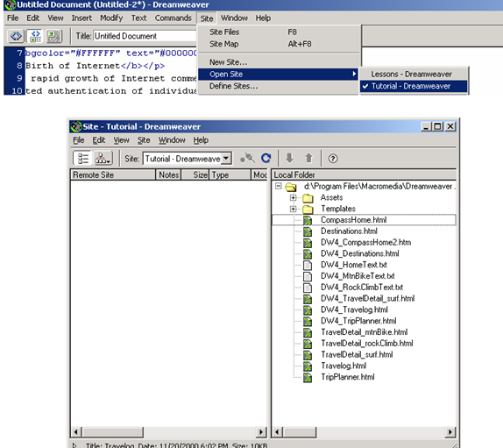Select DW4_Destinations.html file
Viewport: 503px width, 448px height.
[x=360, y=254]
